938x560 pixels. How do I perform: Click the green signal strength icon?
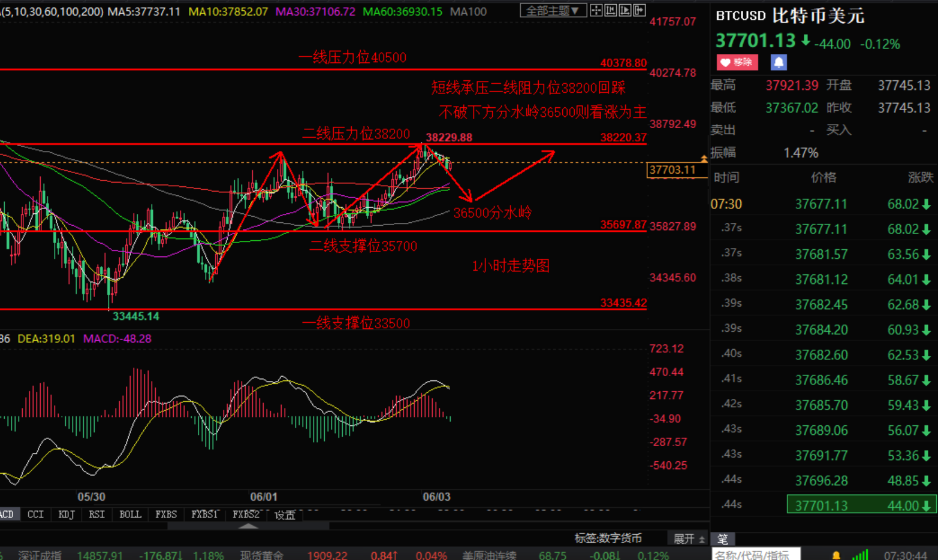(860, 555)
